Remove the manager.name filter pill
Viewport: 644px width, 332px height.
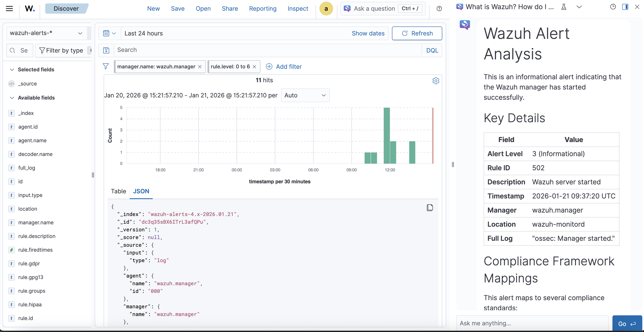(x=200, y=67)
